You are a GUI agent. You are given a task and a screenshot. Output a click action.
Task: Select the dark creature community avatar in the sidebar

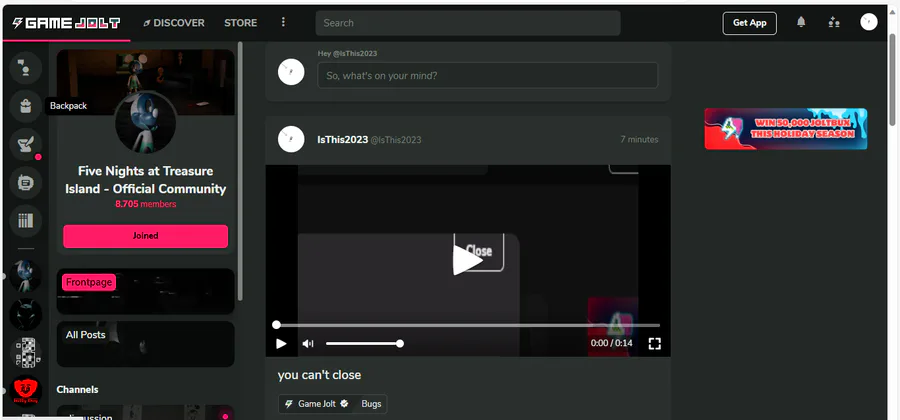click(26, 314)
